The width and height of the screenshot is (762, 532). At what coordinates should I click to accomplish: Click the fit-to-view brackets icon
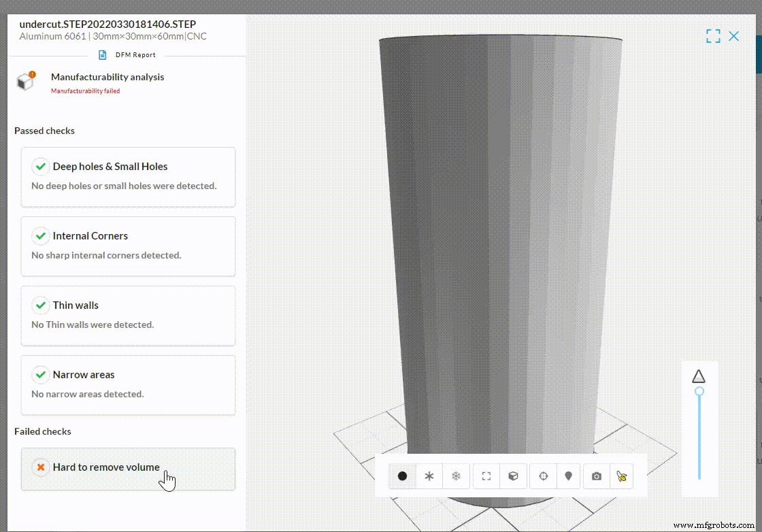[x=486, y=476]
